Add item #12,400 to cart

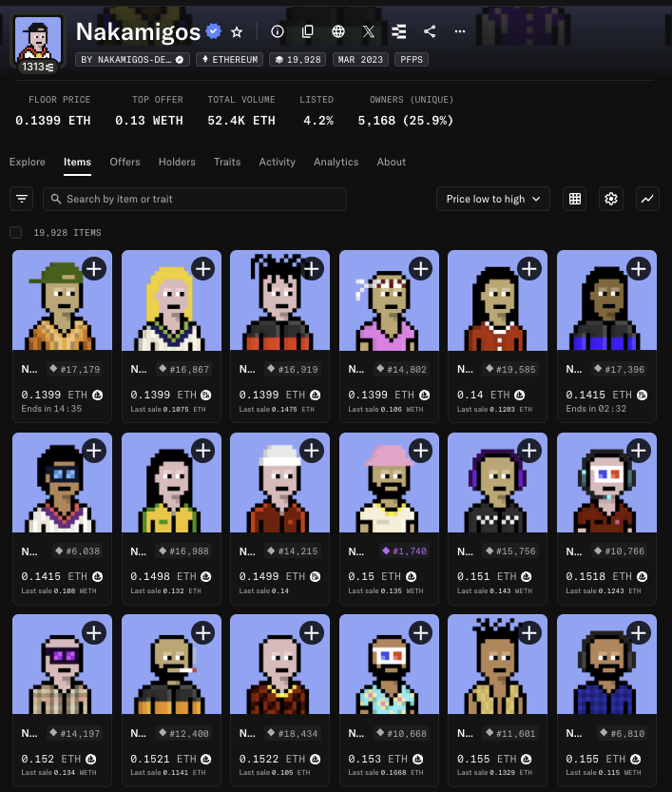pos(203,633)
